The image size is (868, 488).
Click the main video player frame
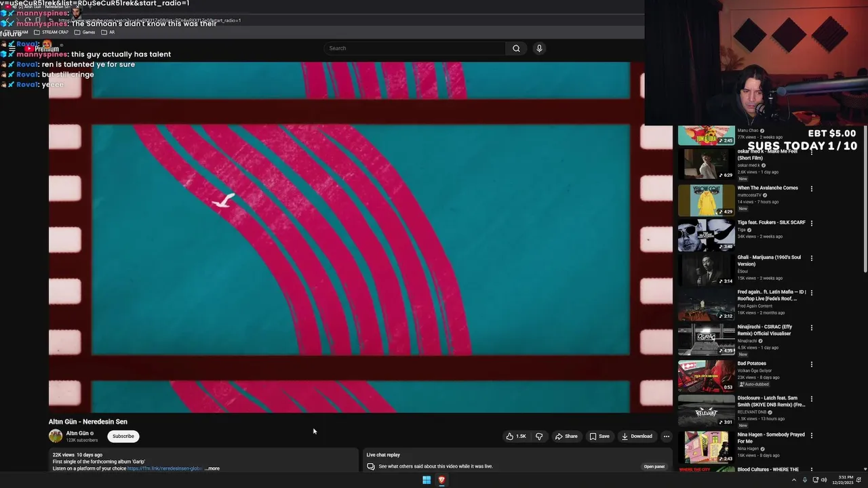click(361, 237)
